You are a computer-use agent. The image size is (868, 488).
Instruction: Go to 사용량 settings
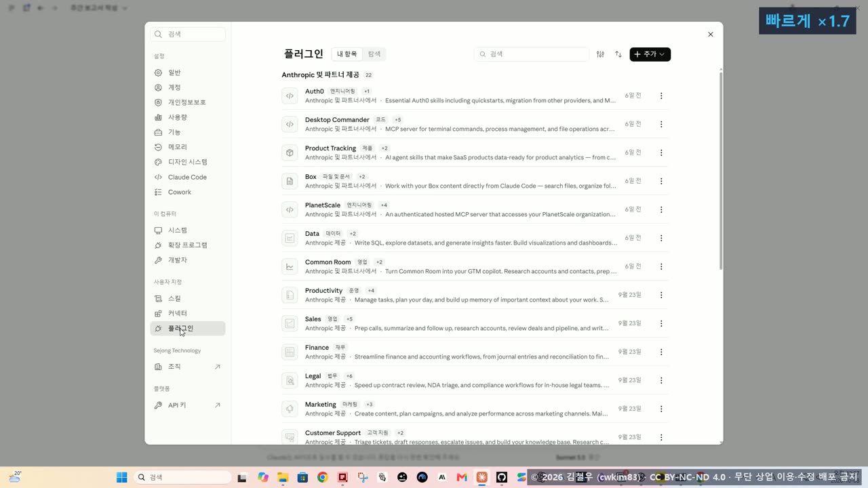[x=188, y=117]
